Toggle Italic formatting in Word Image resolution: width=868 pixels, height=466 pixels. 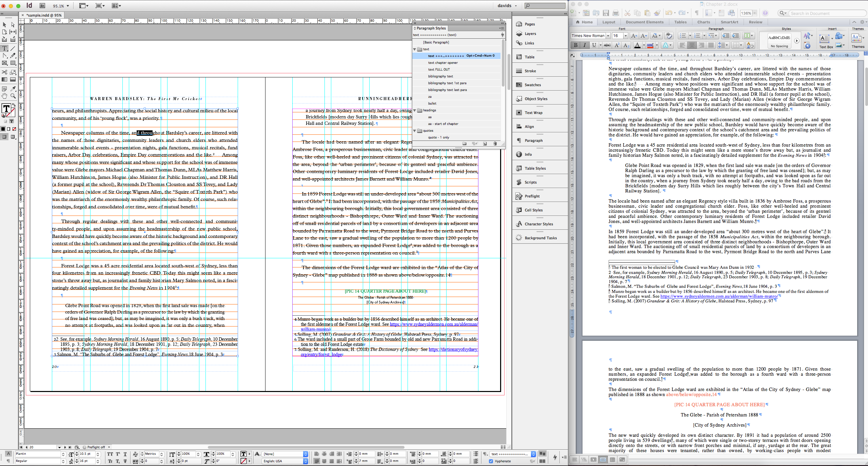click(x=585, y=45)
